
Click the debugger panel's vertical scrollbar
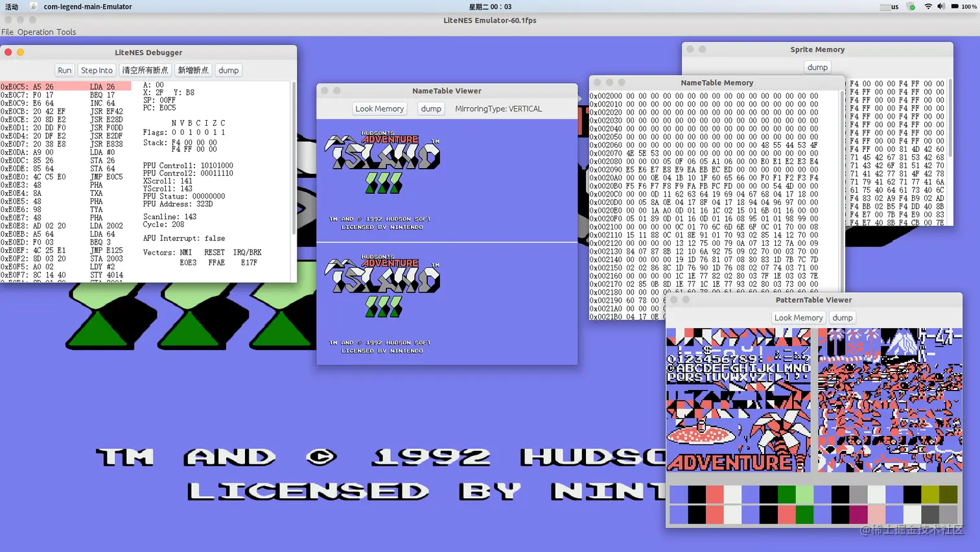(x=294, y=158)
